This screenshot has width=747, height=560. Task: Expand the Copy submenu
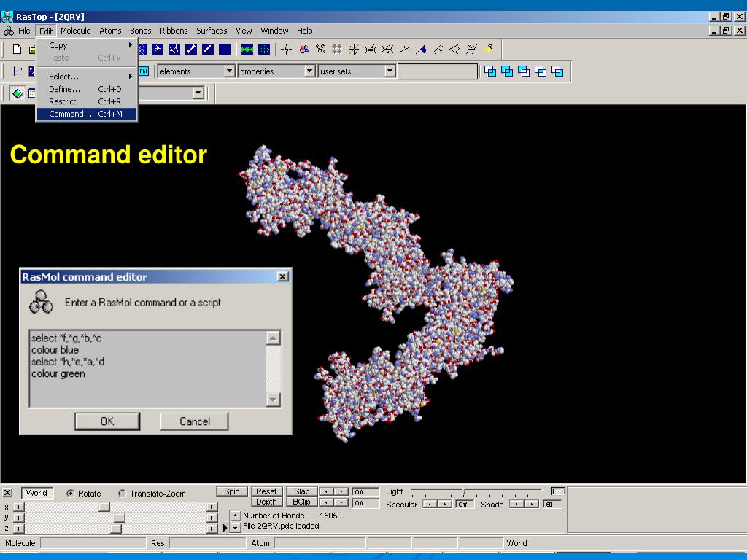point(87,45)
